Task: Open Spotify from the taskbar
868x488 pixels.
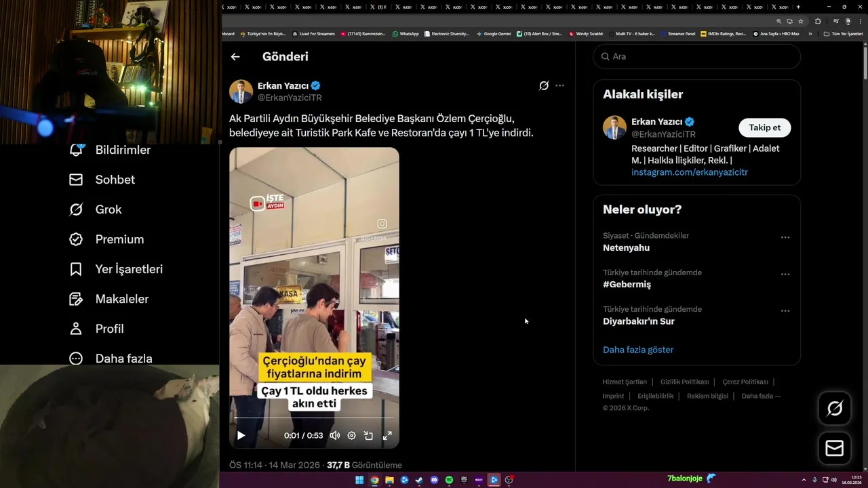Action: [449, 480]
